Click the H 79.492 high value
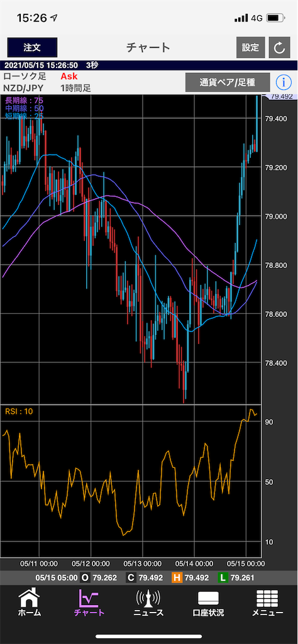The width and height of the screenshot is (298, 644). click(x=191, y=578)
